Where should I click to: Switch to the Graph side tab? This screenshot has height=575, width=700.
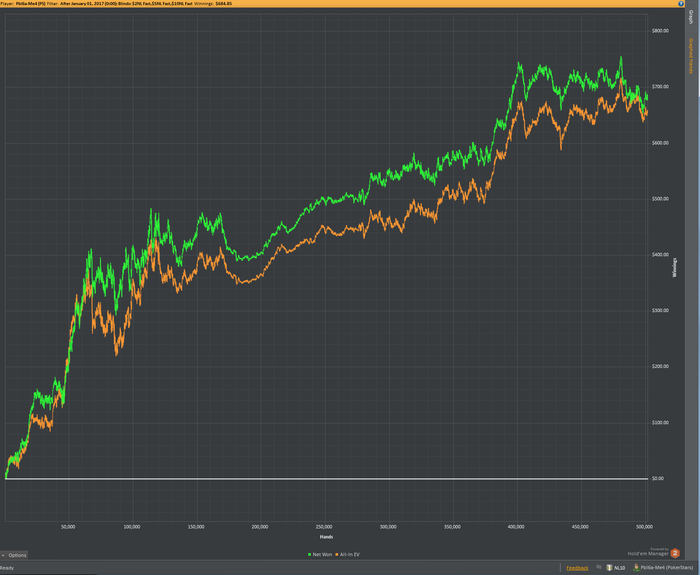click(x=691, y=17)
